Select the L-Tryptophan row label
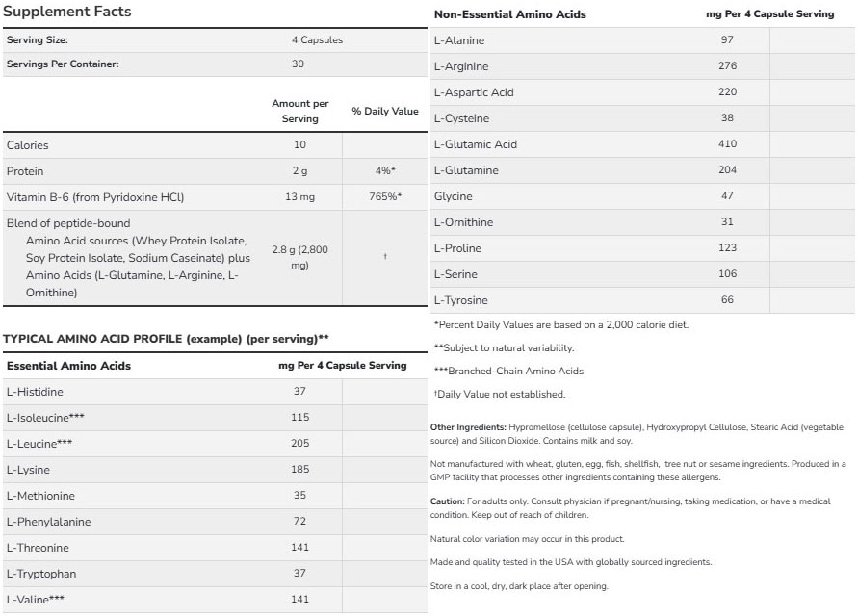Viewport: 858px width, 616px height. click(x=40, y=574)
